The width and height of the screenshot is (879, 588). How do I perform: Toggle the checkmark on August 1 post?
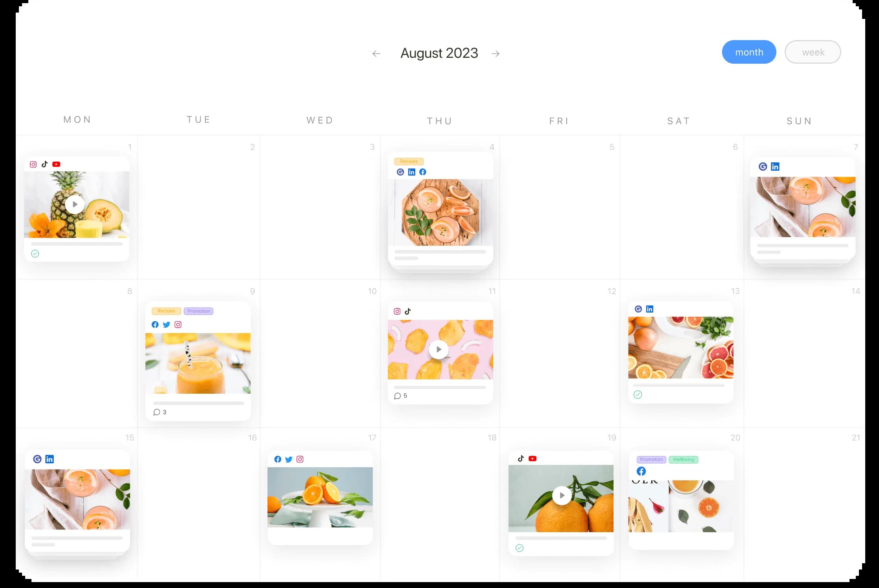tap(36, 253)
